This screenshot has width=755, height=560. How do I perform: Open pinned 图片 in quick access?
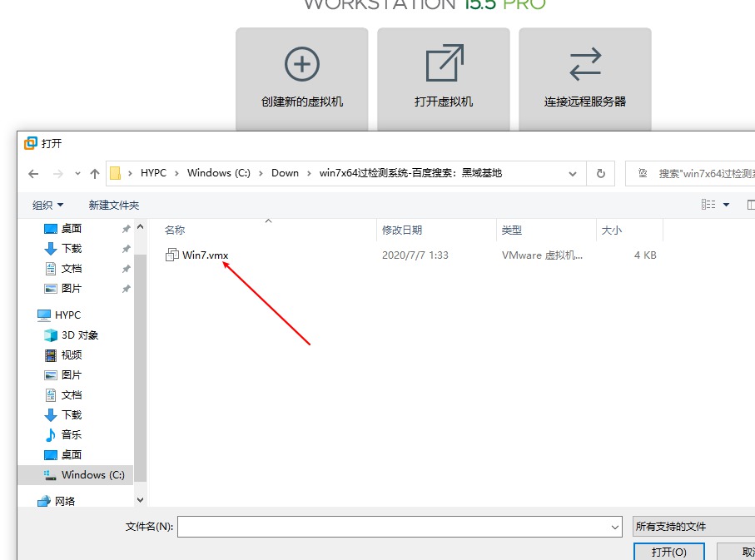click(x=72, y=289)
